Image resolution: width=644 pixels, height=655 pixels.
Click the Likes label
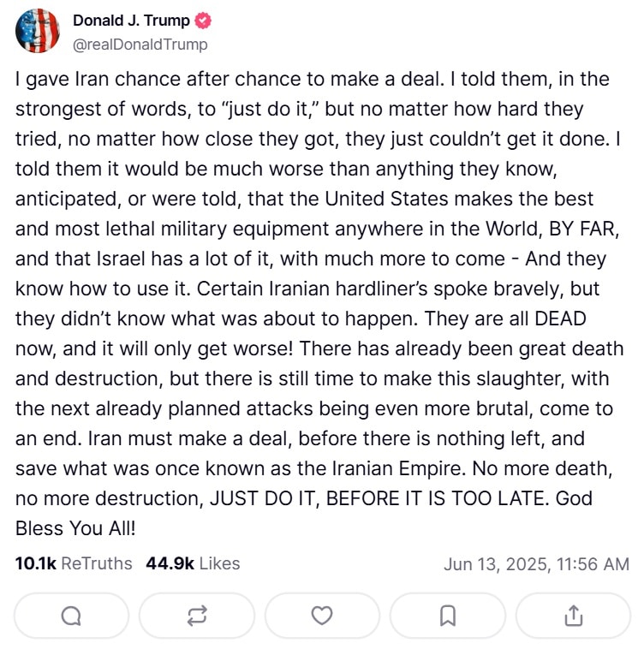coord(220,563)
